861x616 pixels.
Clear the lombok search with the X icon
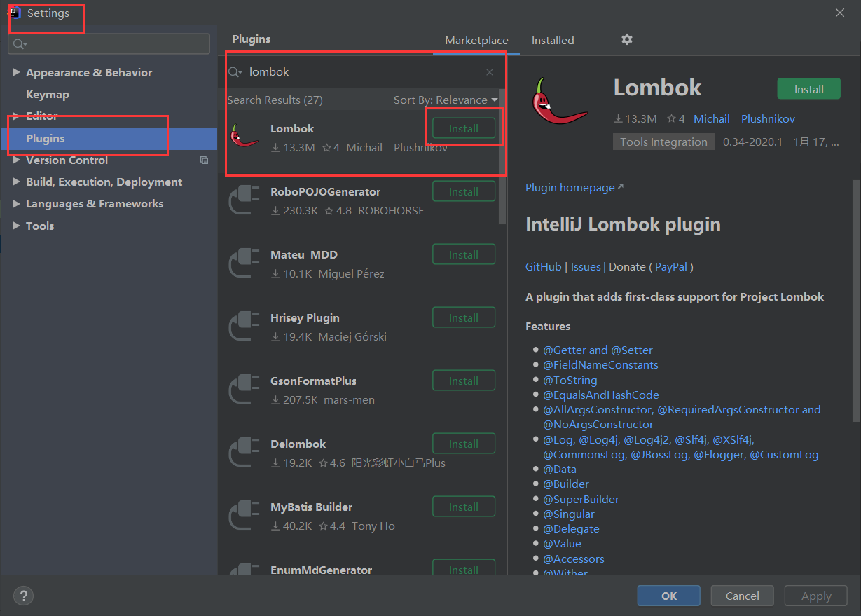coord(490,72)
